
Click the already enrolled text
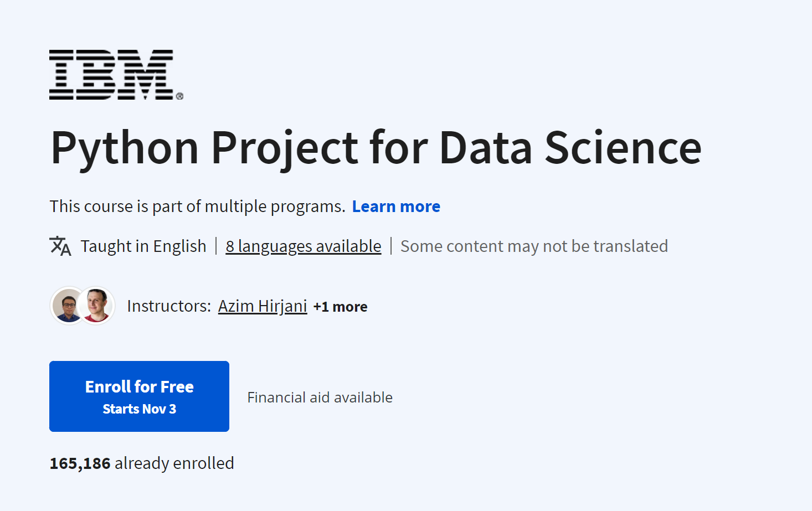pos(174,463)
